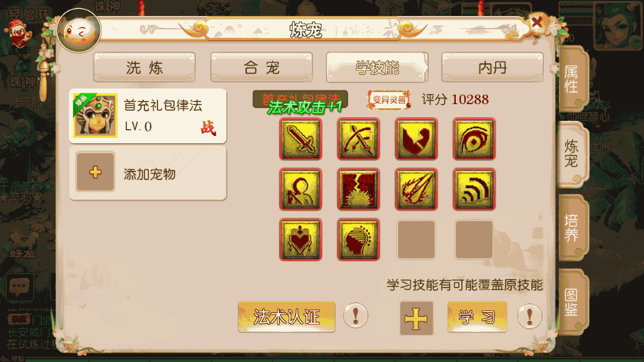This screenshot has height=362, width=644.
Task: Select the kneeling figure skill icon
Action: point(300,189)
